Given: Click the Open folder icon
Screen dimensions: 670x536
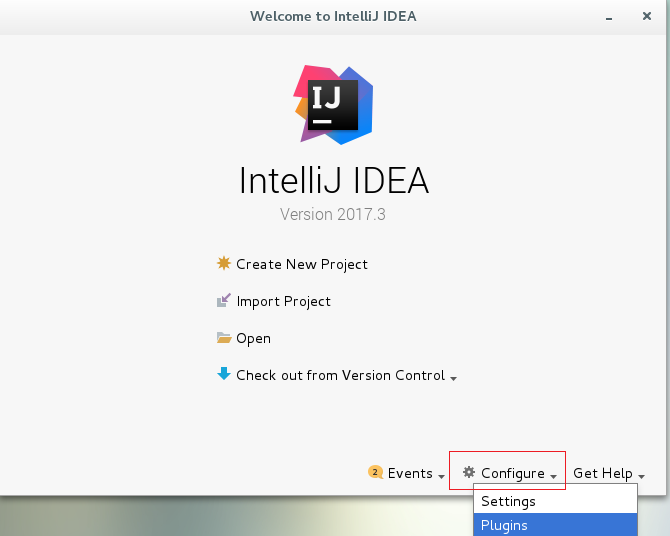Looking at the screenshot, I should pyautogui.click(x=223, y=338).
